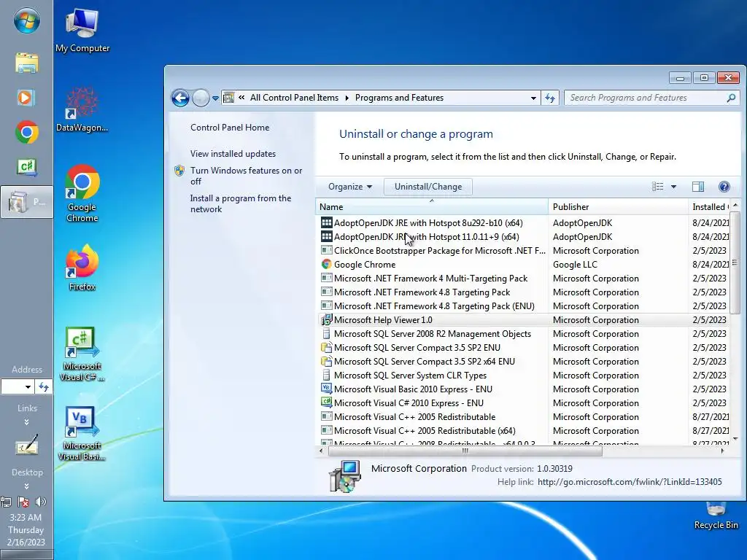Image resolution: width=747 pixels, height=560 pixels.
Task: Open Control Panel Home link
Action: tap(230, 128)
